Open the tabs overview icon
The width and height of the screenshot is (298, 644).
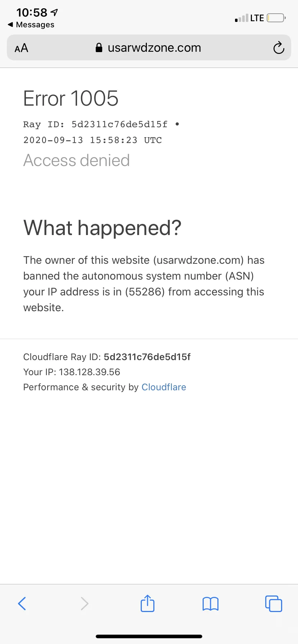coord(274,603)
